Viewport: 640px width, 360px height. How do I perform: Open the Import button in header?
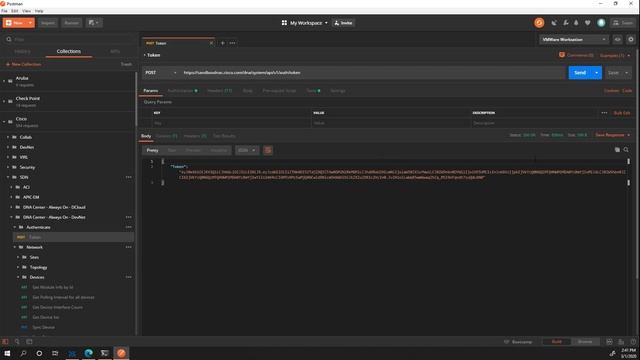click(48, 23)
